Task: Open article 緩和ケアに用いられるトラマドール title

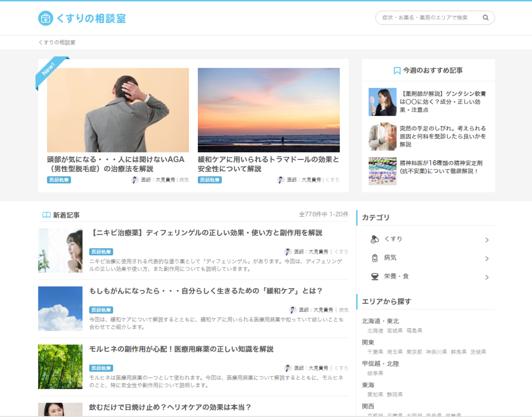Action: (268, 164)
